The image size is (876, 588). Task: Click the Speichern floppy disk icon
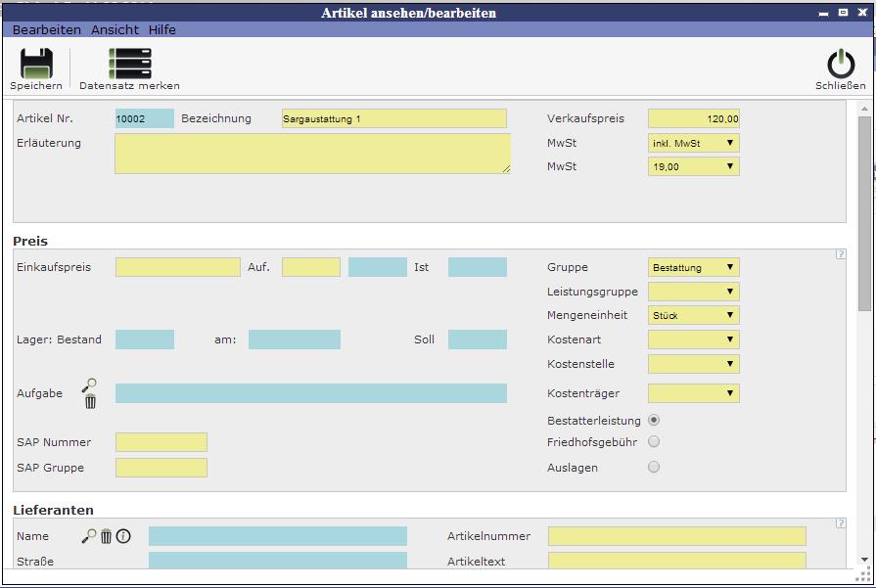[x=36, y=64]
